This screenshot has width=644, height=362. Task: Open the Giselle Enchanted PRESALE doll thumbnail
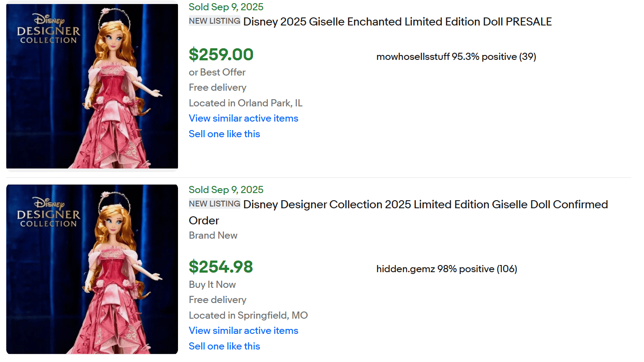point(92,86)
